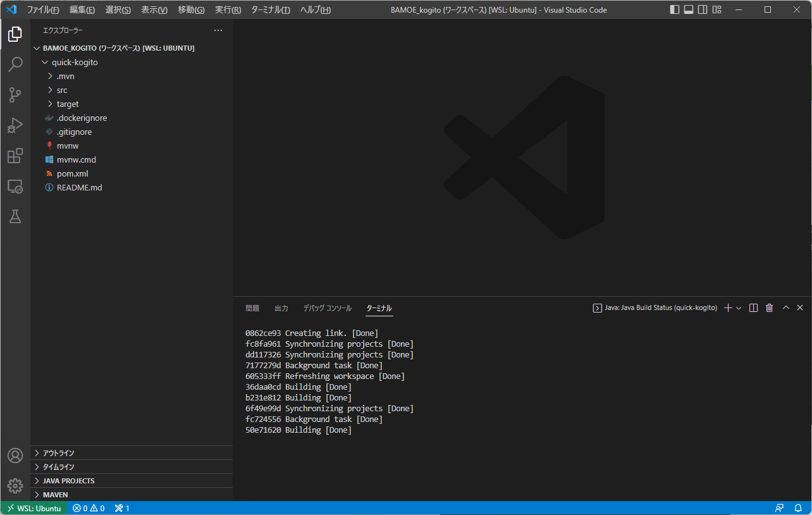
Task: Open the README.md file
Action: 132,188
